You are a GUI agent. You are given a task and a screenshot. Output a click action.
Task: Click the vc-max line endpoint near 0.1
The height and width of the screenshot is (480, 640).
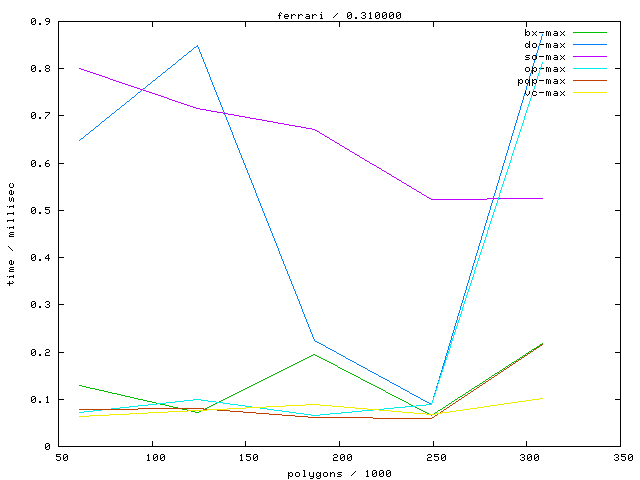pos(543,398)
